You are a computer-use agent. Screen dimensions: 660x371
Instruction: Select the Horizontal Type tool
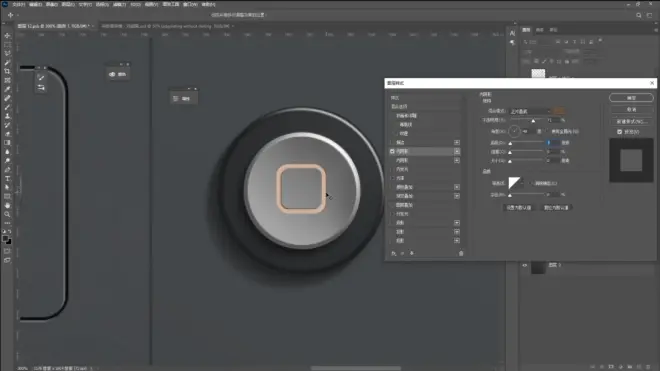point(7,179)
